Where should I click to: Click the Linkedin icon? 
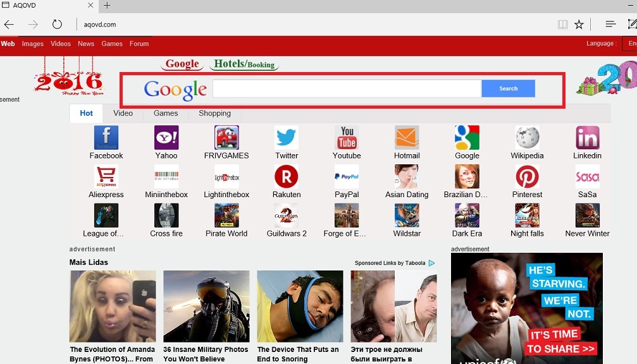pos(587,138)
